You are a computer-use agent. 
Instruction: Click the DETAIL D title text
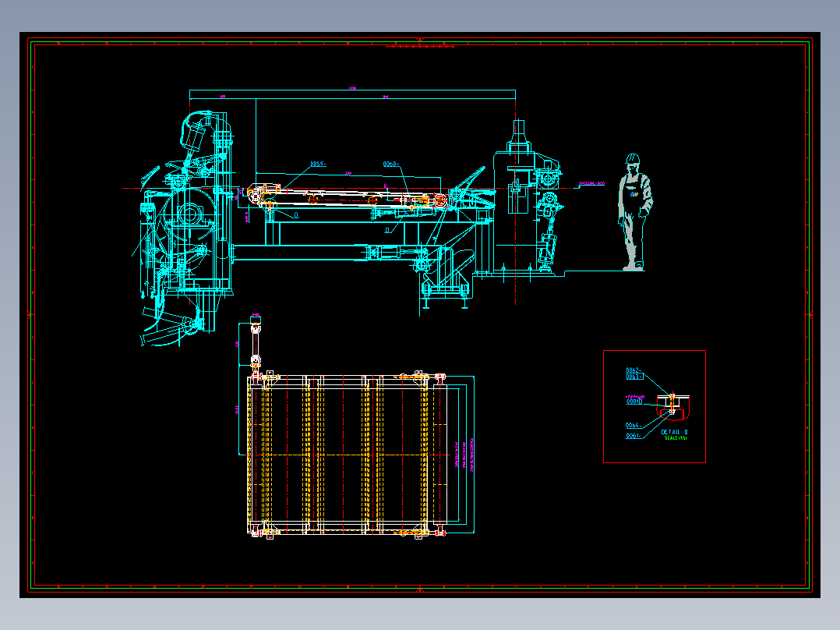point(674,432)
